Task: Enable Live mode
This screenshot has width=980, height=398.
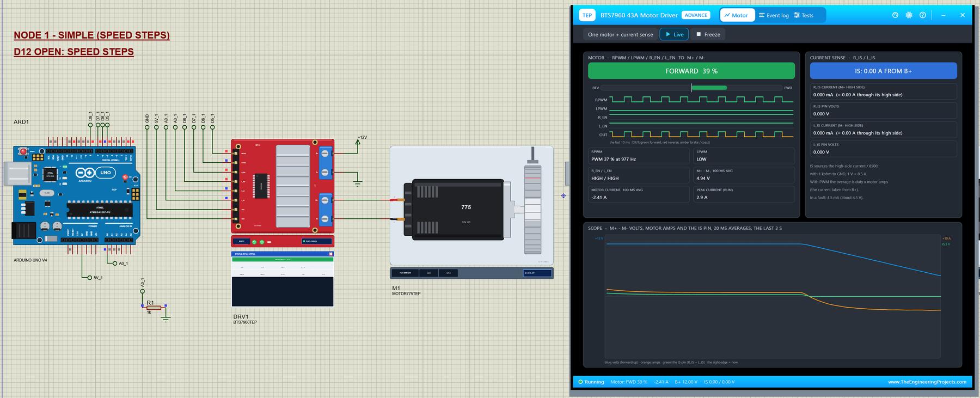Action: coord(674,34)
